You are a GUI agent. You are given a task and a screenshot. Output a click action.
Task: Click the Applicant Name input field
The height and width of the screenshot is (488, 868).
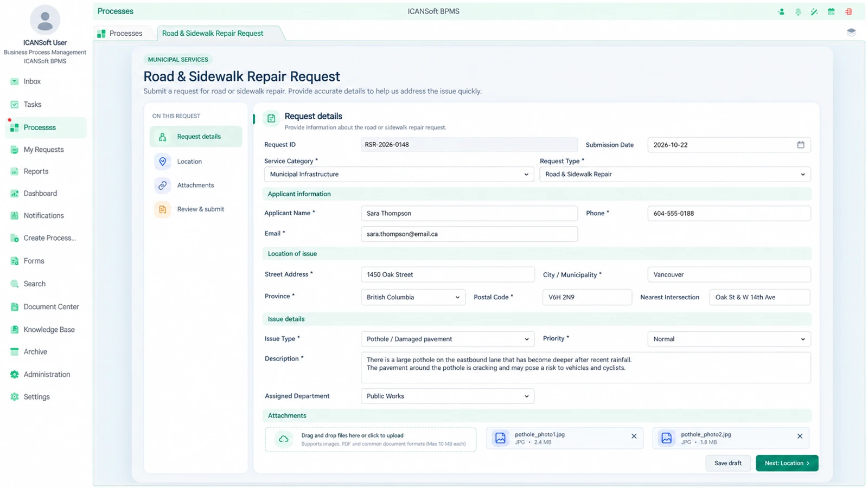pyautogui.click(x=469, y=213)
